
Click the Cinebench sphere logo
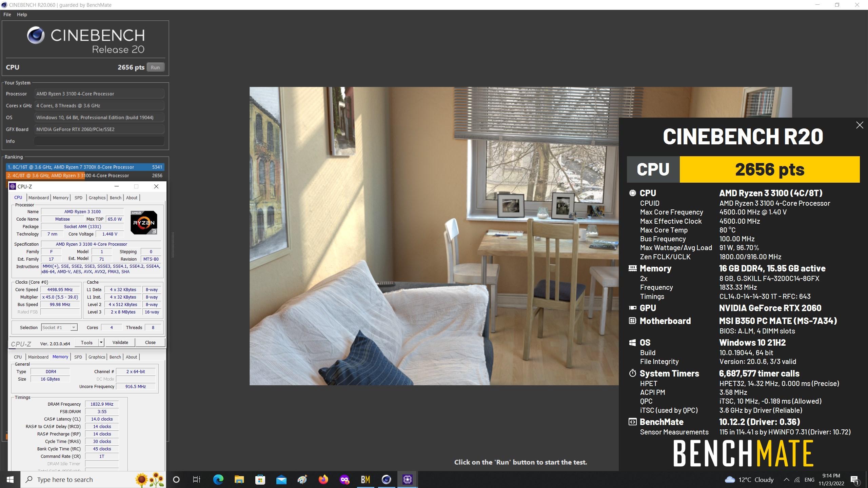pyautogui.click(x=36, y=35)
